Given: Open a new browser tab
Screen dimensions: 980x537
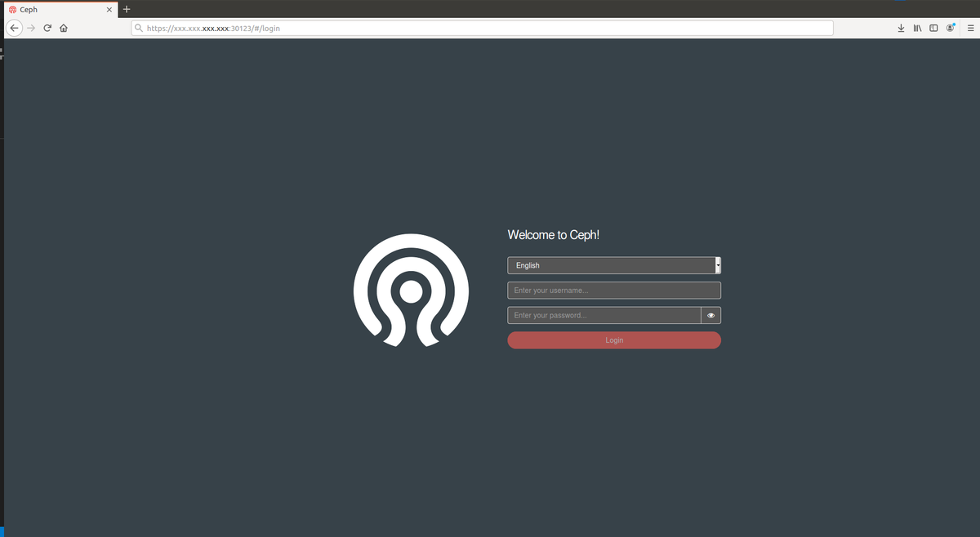Looking at the screenshot, I should click(x=127, y=9).
